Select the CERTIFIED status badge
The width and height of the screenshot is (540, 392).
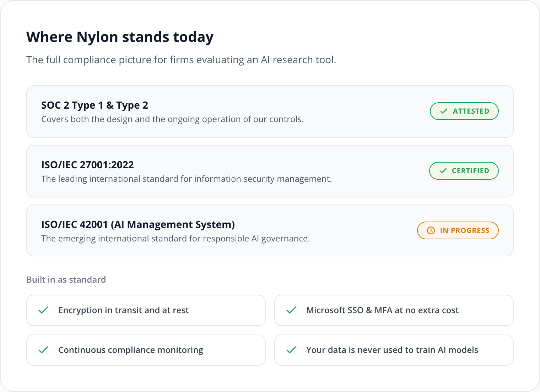click(x=464, y=171)
